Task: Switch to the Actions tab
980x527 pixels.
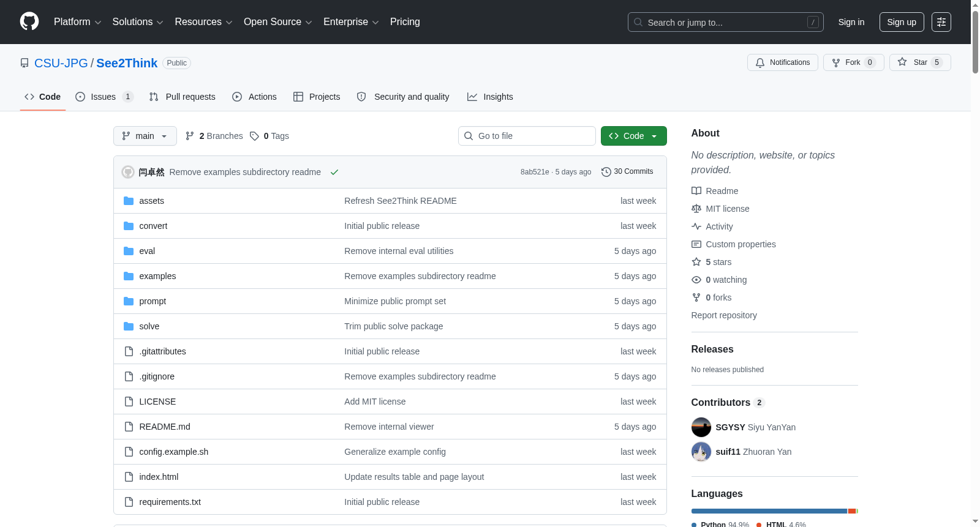Action: (x=255, y=97)
